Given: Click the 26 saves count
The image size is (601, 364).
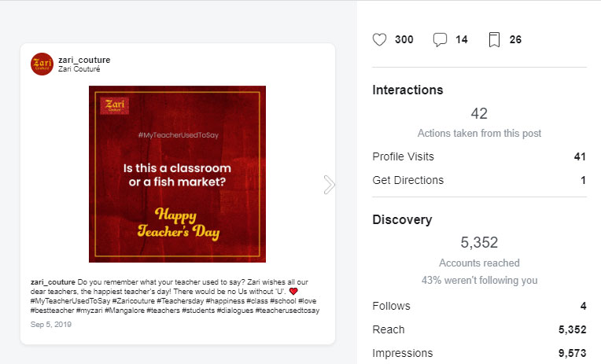Looking at the screenshot, I should coord(515,39).
